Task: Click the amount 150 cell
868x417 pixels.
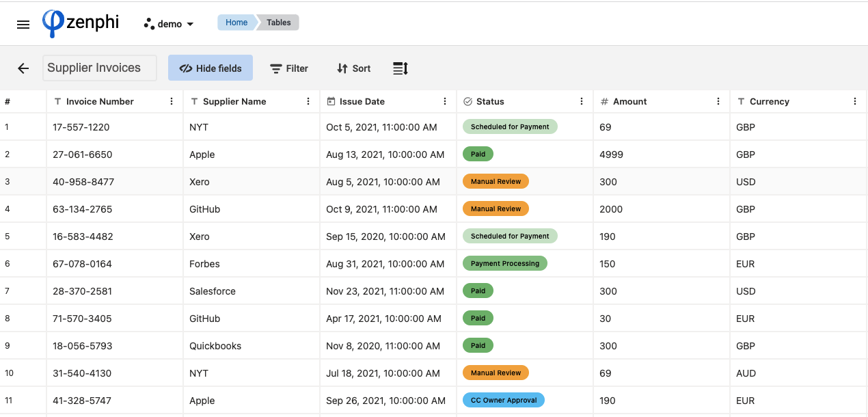Action: pos(662,264)
